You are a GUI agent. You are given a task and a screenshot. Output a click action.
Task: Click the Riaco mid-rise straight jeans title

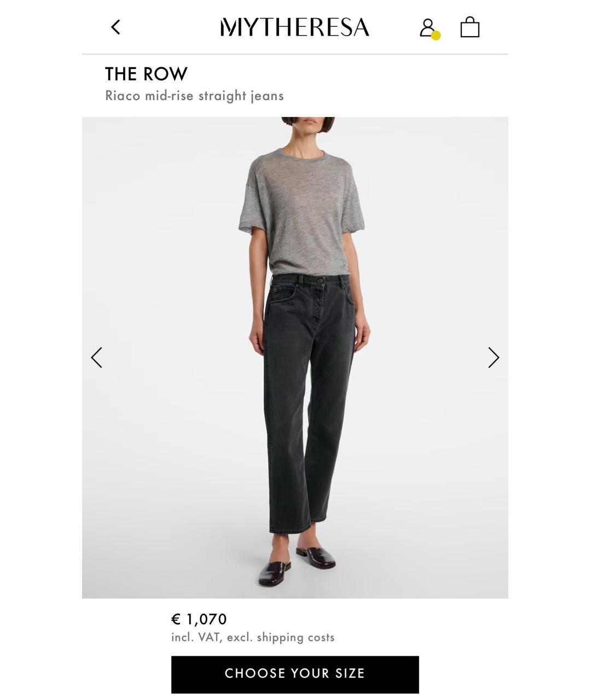pos(194,96)
